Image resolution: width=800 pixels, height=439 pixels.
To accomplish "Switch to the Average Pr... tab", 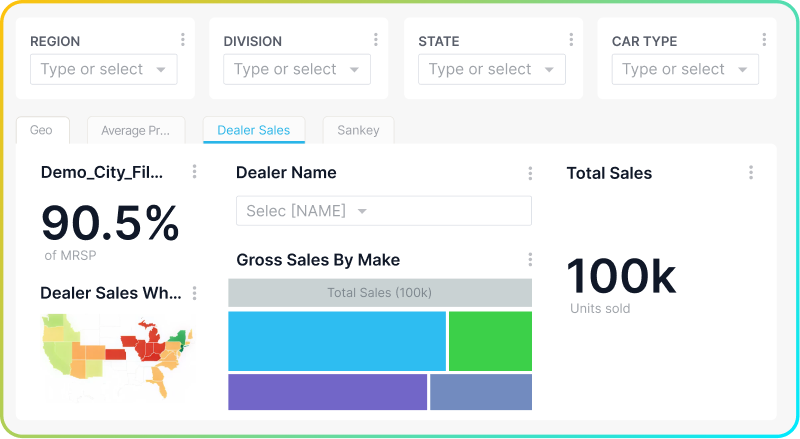I will click(x=136, y=130).
